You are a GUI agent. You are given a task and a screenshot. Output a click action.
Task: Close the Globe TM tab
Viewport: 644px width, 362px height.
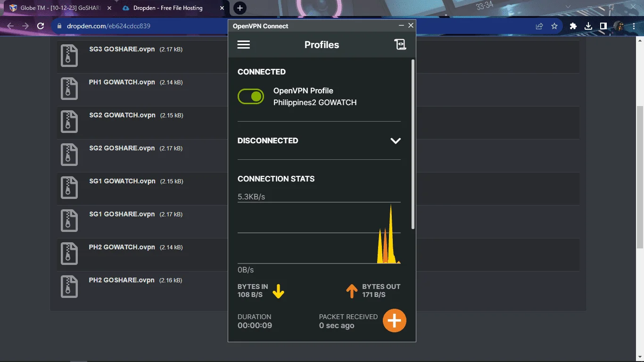click(108, 8)
